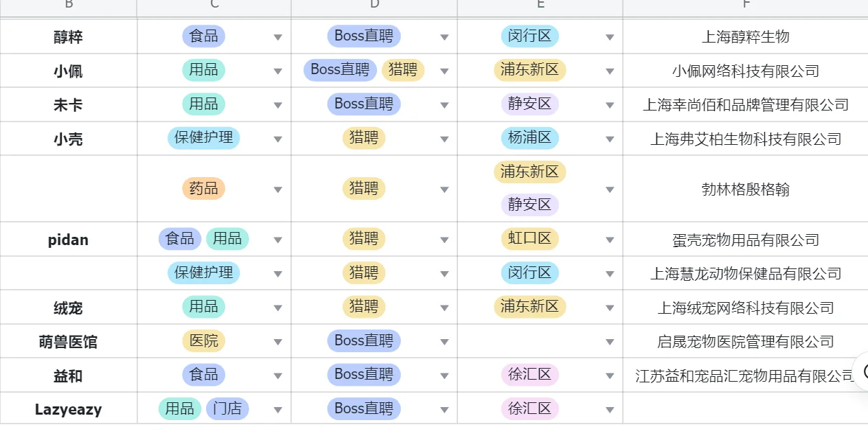Click the 医院 tag chip
Viewport: 868px width, 427px height.
pyautogui.click(x=203, y=341)
